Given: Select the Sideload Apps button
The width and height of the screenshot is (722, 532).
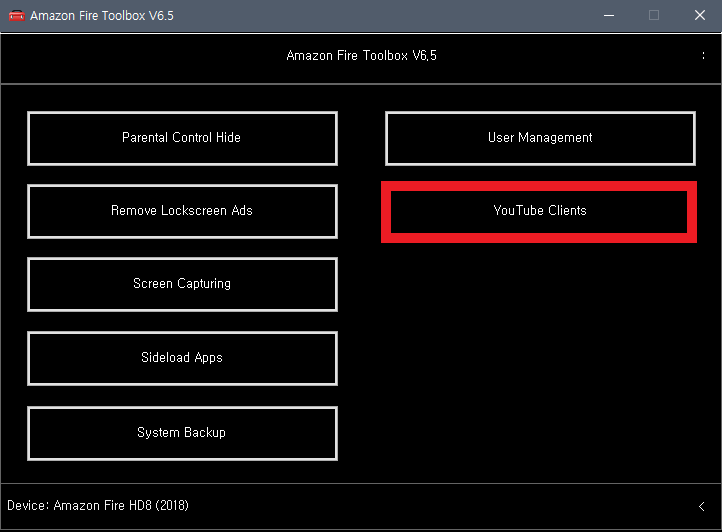Looking at the screenshot, I should point(182,358).
